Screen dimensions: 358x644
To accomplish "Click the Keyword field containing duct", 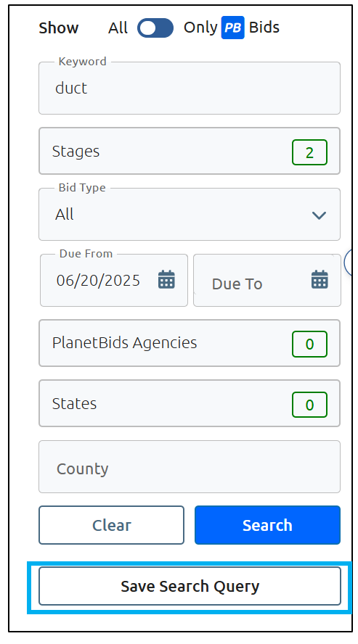I will pos(190,88).
